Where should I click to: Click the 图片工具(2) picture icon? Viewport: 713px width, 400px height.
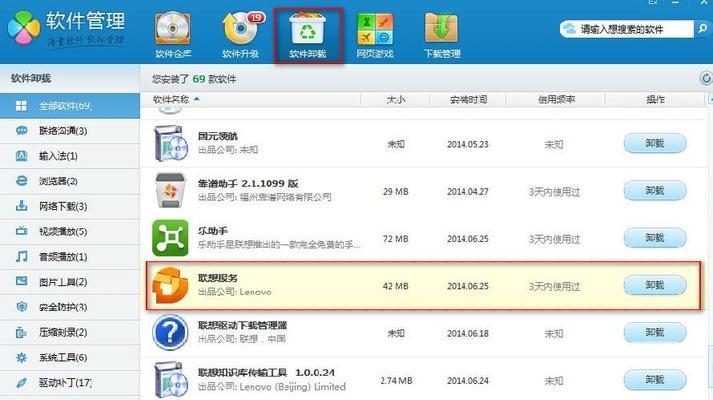21,281
